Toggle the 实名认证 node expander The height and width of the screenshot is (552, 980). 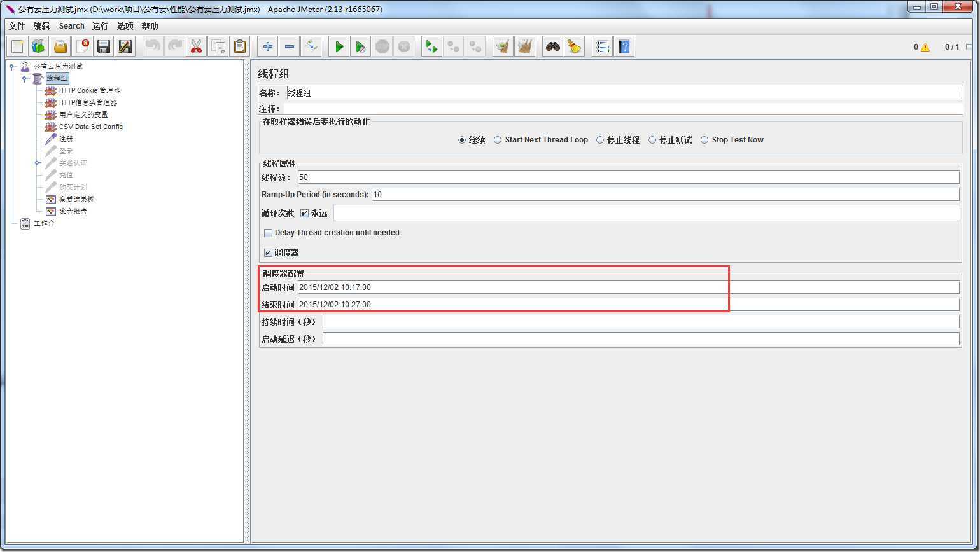click(x=38, y=163)
